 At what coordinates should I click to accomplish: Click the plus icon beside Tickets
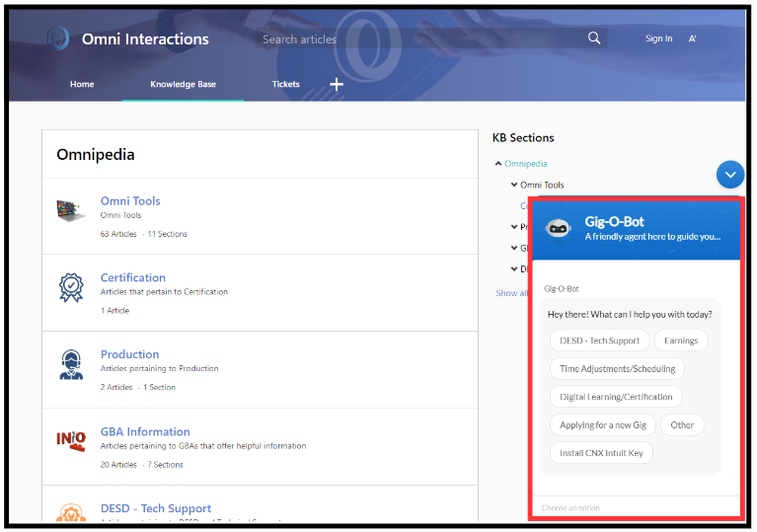337,84
